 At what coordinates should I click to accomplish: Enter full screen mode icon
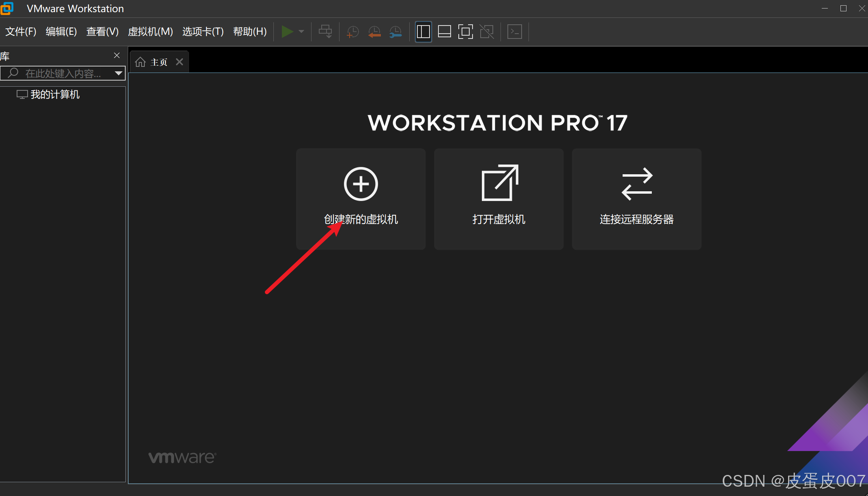tap(466, 32)
